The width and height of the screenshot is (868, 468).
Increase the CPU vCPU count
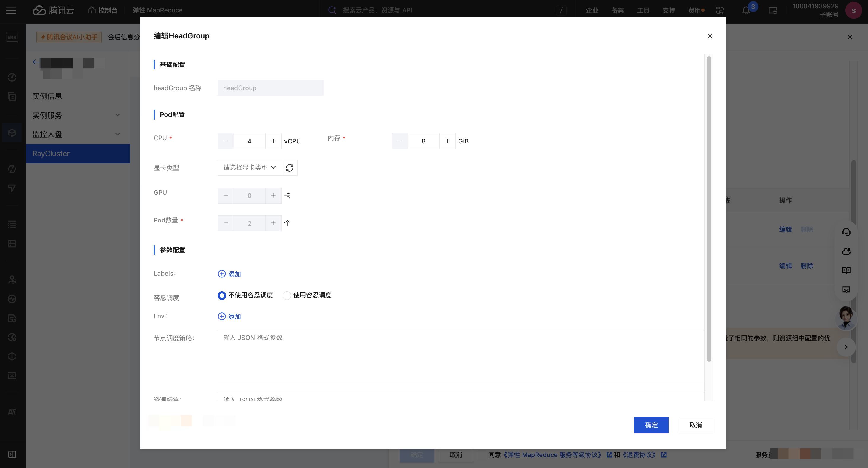tap(273, 141)
